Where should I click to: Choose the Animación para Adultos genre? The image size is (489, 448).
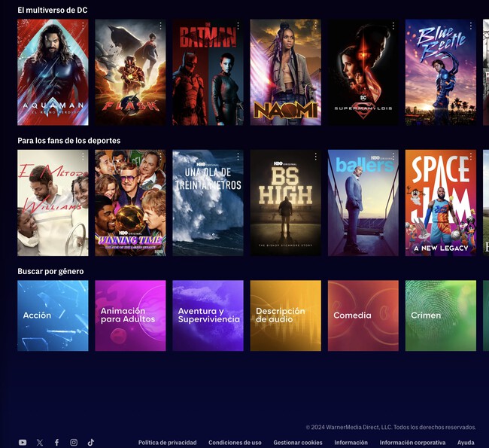click(x=130, y=315)
